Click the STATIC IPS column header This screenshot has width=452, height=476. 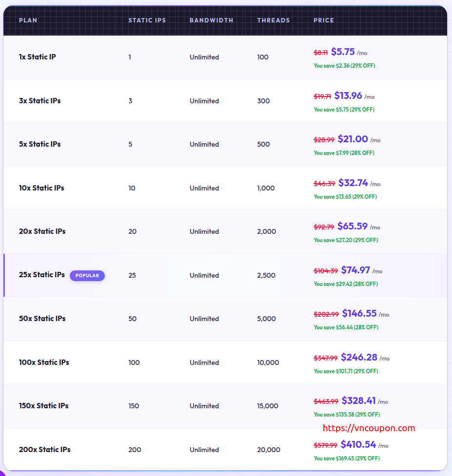(x=147, y=20)
